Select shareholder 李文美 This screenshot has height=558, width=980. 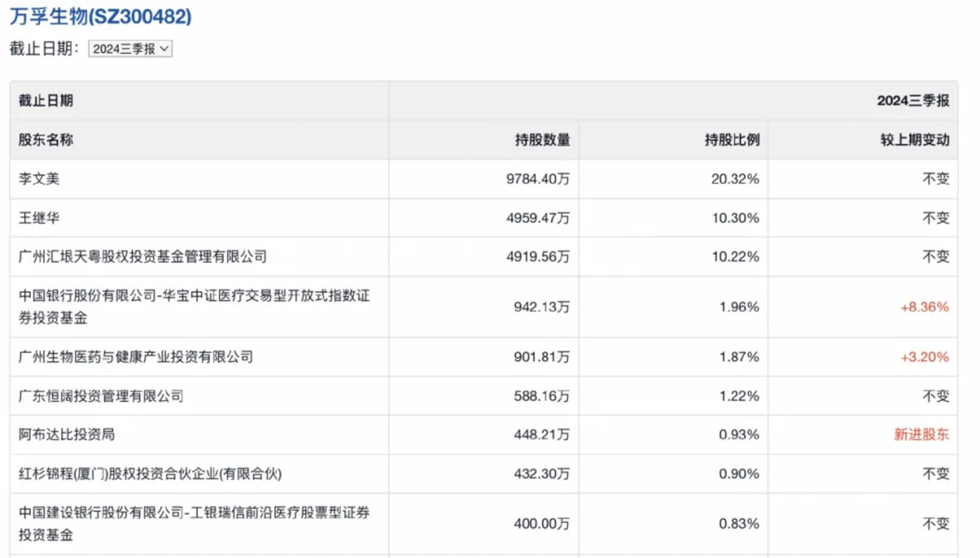[x=39, y=179]
